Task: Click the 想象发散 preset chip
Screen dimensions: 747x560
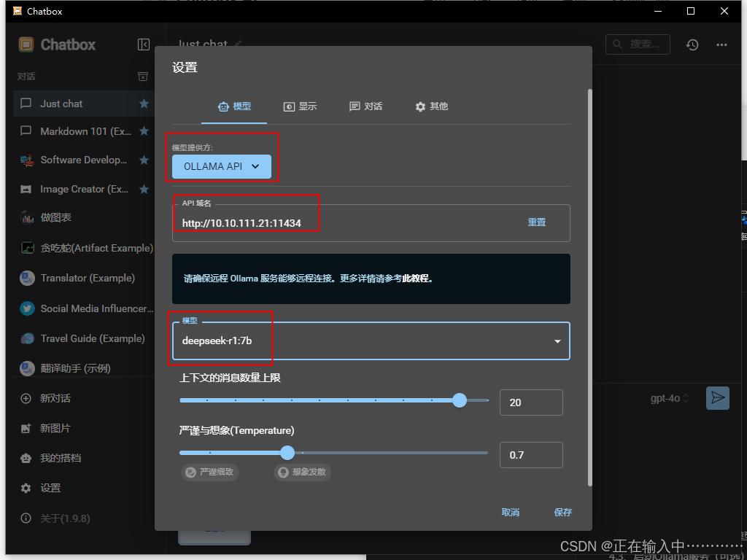Action: coord(303,472)
